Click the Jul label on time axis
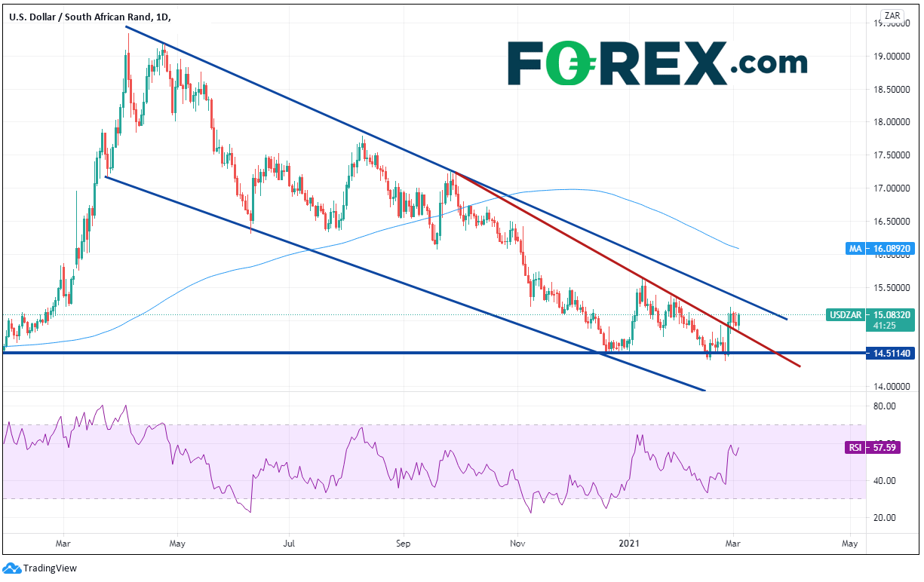Viewport: 924px width, 582px height. pos(289,542)
